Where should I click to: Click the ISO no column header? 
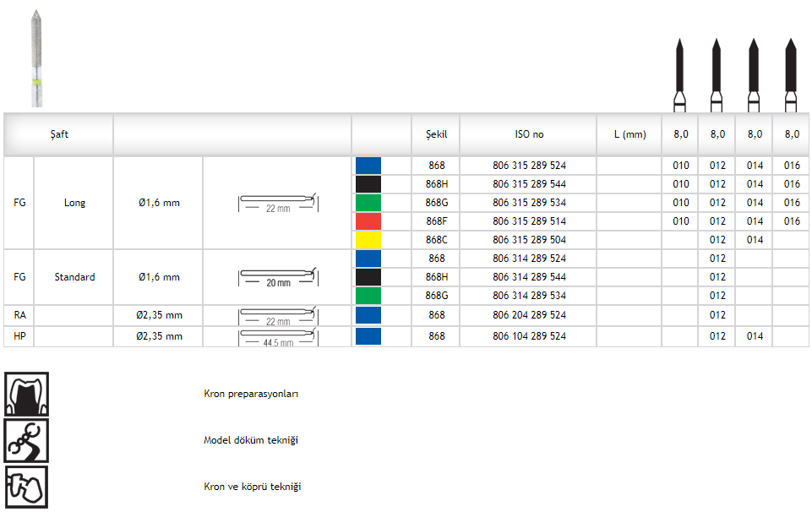click(x=529, y=134)
